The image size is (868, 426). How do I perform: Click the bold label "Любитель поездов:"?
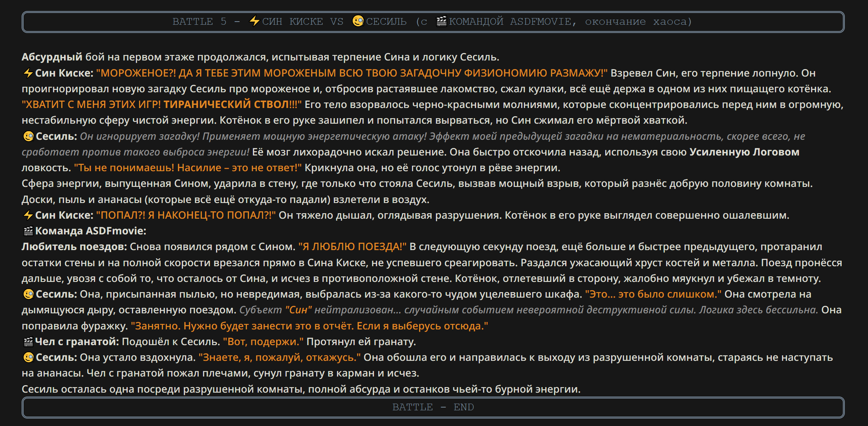coord(74,247)
